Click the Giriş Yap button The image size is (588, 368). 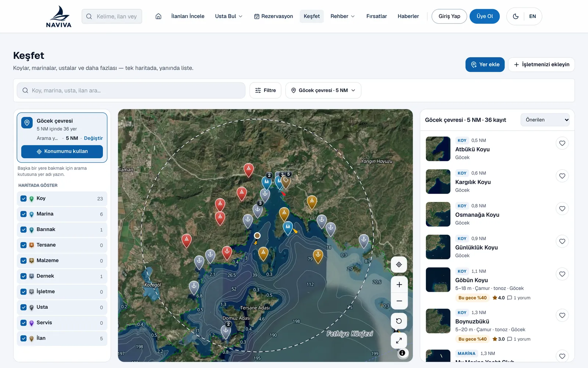point(449,16)
